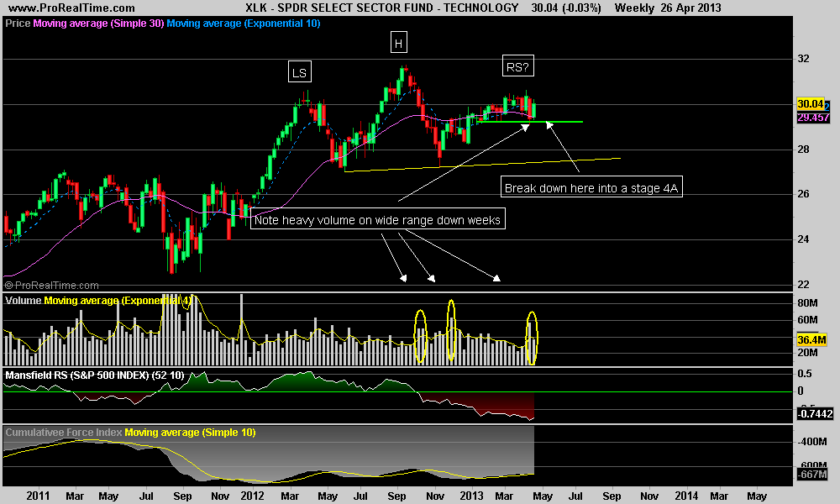
Task: Click the 80M volume axis label
Action: tap(807, 303)
